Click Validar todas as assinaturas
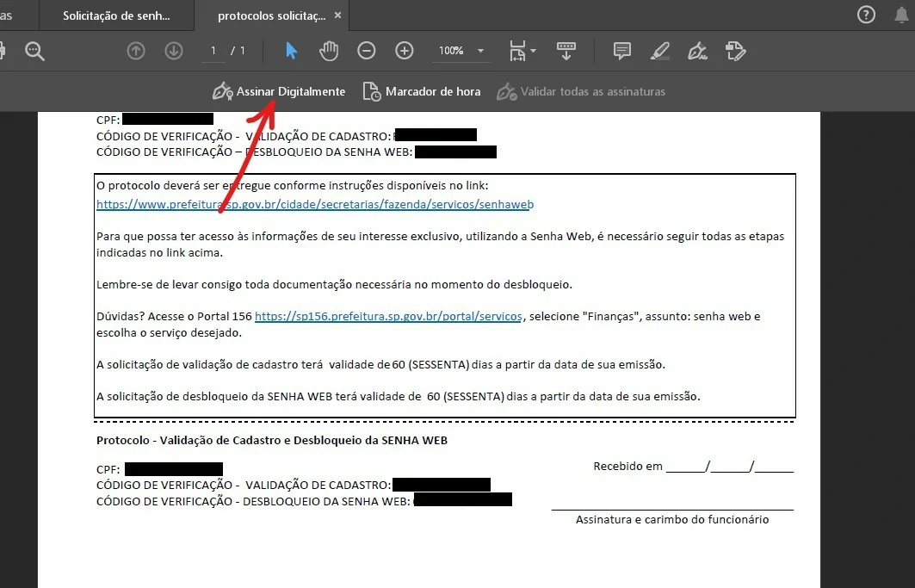915x588 pixels. pos(581,91)
